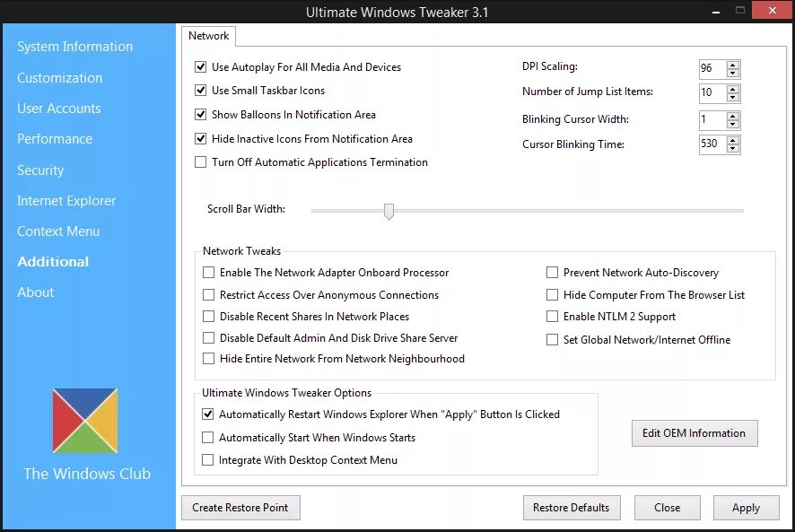Enable NTLM 2 Support checkbox
This screenshot has width=795, height=532.
point(552,317)
